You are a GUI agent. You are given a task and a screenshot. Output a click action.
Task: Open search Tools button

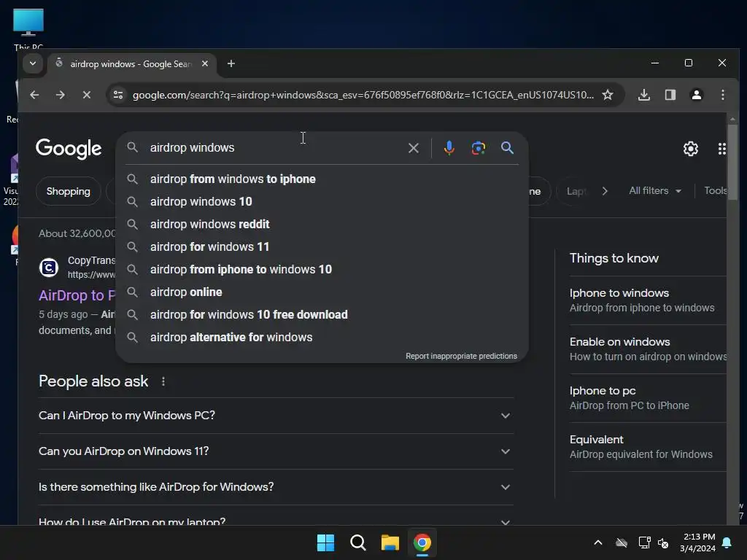(x=715, y=191)
